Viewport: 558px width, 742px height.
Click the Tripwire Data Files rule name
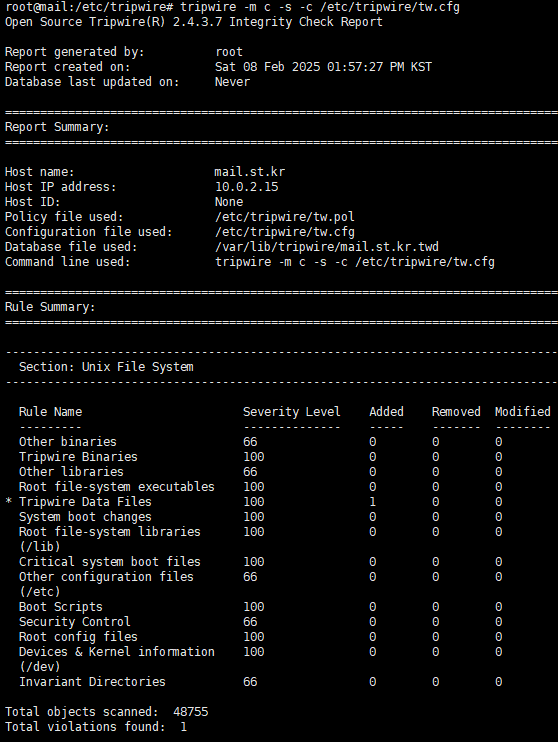pos(85,502)
